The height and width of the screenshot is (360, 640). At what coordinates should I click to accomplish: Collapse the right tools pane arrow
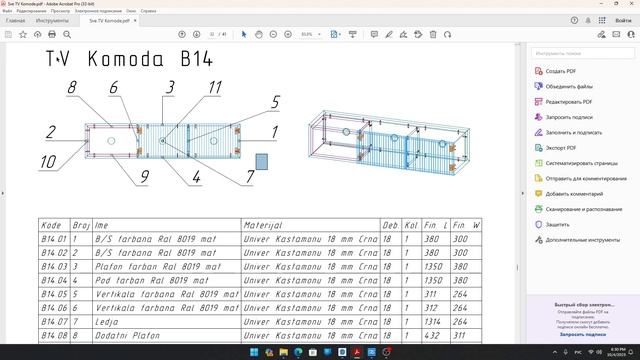(x=522, y=193)
